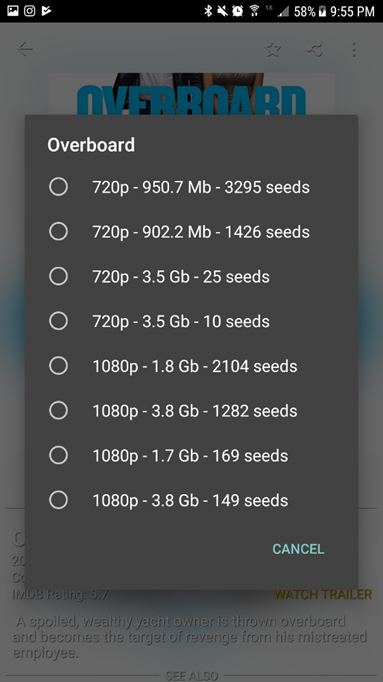Select 1080p 1.8 Gb 2104 seeds option
The width and height of the screenshot is (383, 682).
point(191,366)
